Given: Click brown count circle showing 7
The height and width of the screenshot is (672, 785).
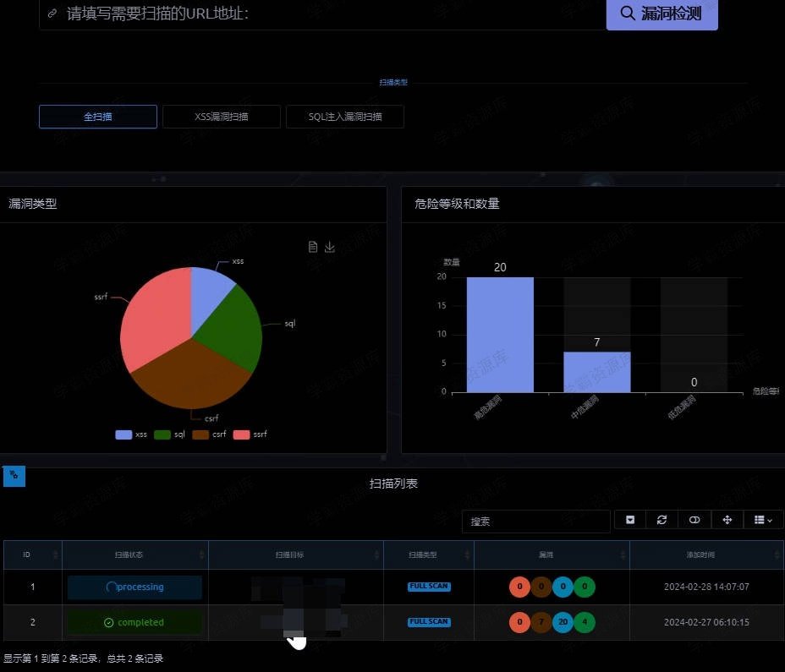Looking at the screenshot, I should (x=541, y=622).
